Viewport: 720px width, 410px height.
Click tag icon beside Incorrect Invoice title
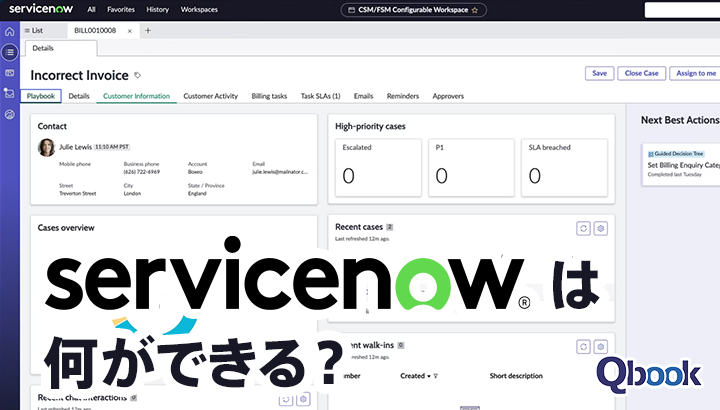pyautogui.click(x=138, y=75)
